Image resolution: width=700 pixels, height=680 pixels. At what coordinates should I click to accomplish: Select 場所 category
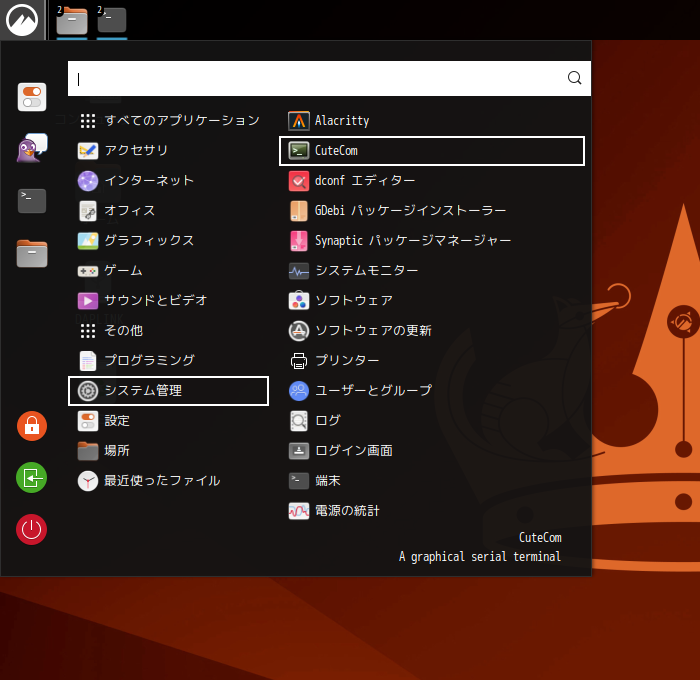click(168, 451)
